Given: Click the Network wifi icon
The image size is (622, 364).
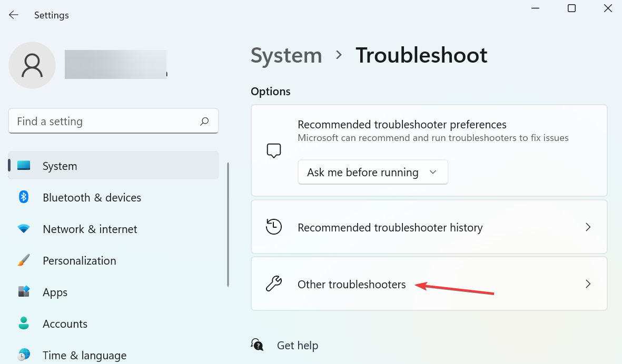Looking at the screenshot, I should 24,229.
